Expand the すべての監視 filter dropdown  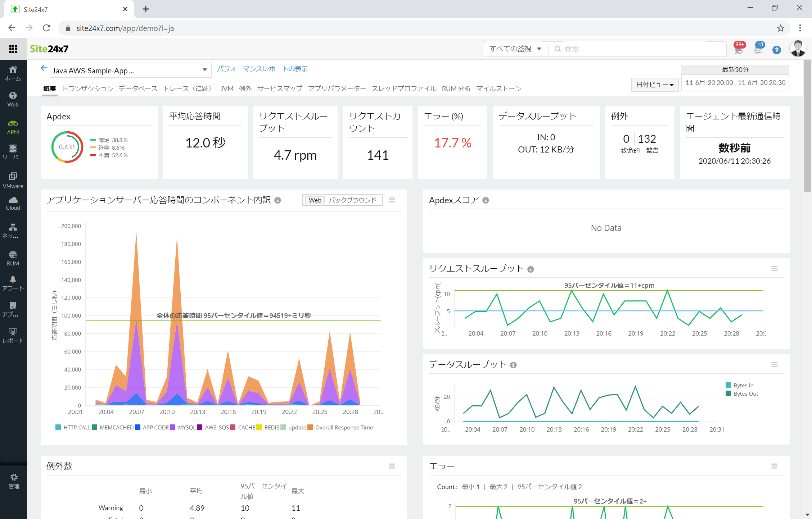pos(515,49)
